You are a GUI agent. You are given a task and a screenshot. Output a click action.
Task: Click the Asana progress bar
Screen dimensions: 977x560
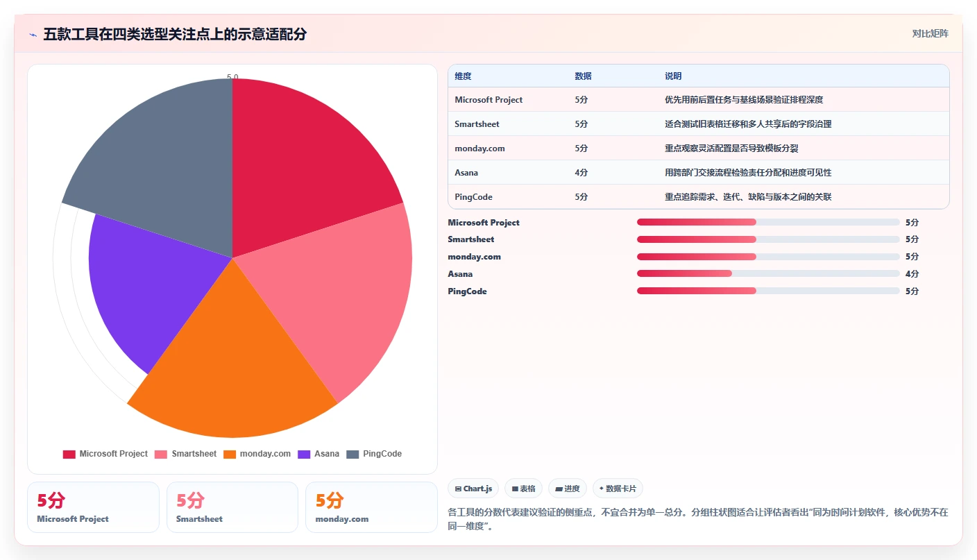768,274
